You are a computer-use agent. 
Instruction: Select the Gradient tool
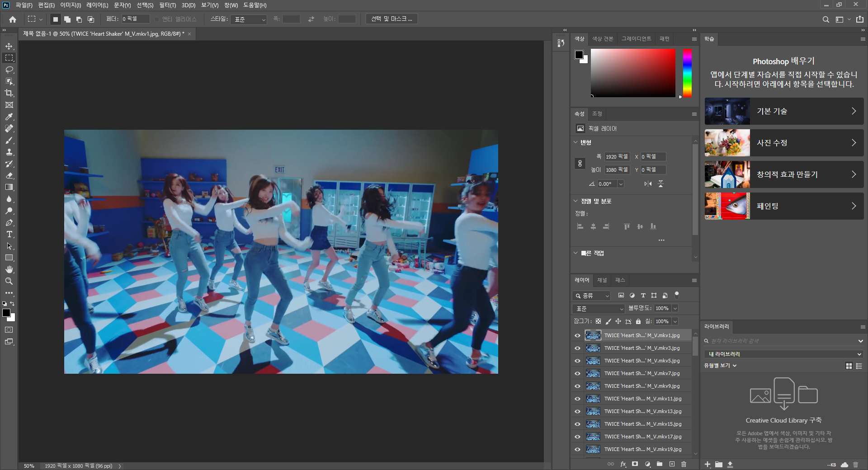(x=9, y=187)
